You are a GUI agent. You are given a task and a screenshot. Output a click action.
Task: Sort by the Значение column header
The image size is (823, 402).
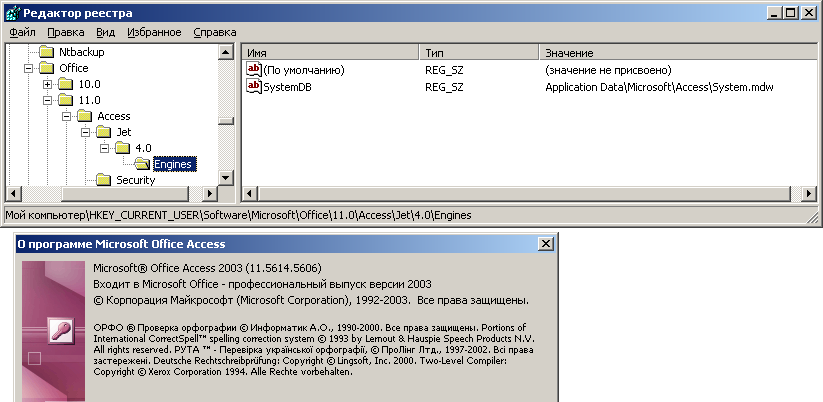(x=678, y=52)
